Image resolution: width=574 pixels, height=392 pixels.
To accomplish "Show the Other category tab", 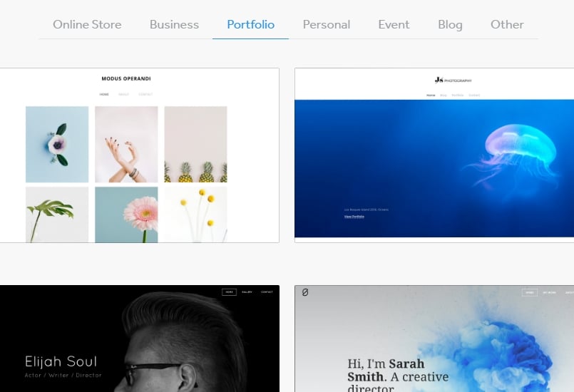I will [x=507, y=24].
